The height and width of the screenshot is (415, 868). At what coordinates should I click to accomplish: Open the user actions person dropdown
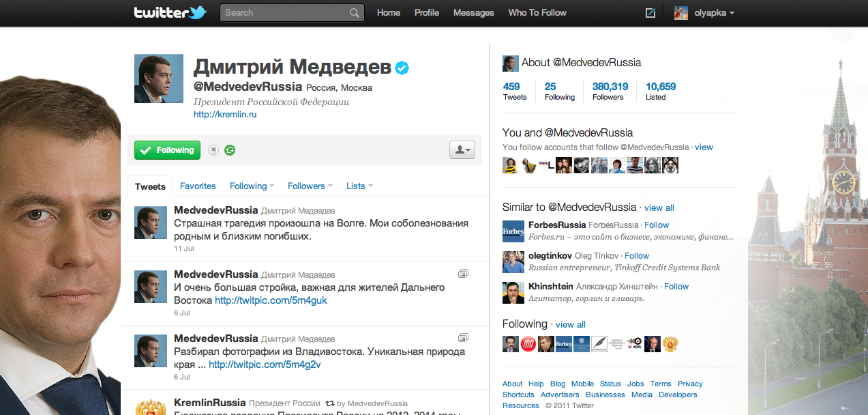coord(462,149)
